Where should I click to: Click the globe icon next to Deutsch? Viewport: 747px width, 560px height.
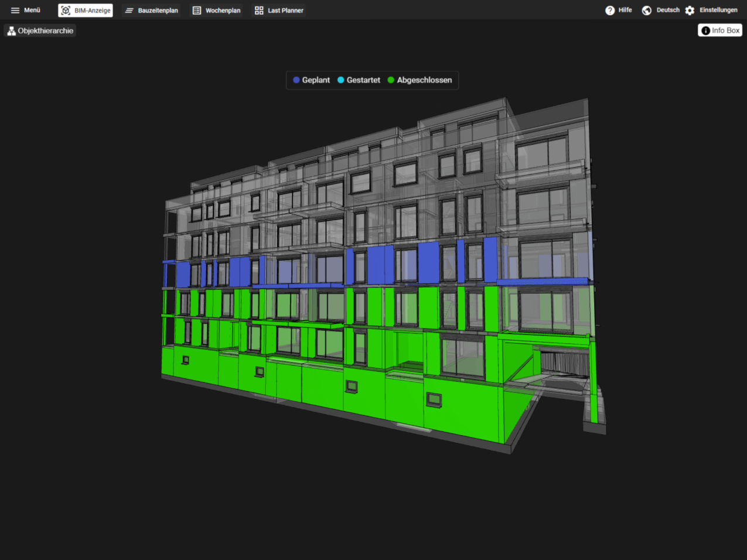(x=646, y=10)
